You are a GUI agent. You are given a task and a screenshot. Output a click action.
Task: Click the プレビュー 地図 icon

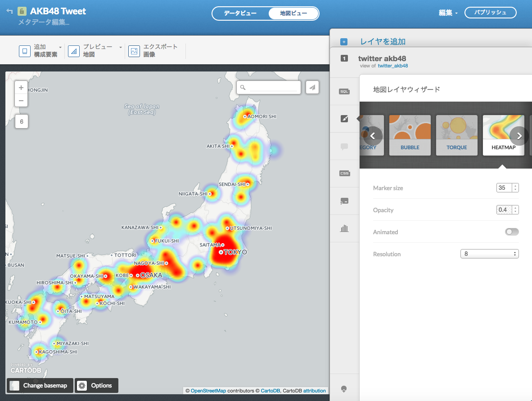74,51
